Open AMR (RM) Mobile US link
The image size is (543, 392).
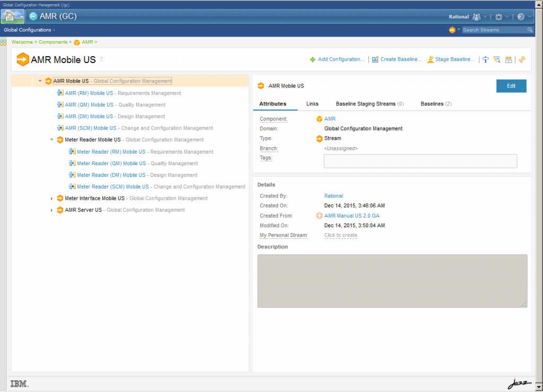(89, 93)
